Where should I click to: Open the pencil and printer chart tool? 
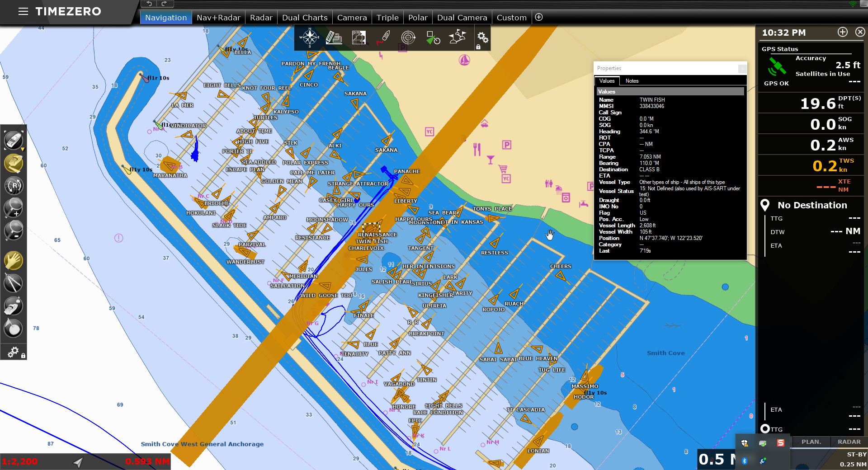click(334, 38)
